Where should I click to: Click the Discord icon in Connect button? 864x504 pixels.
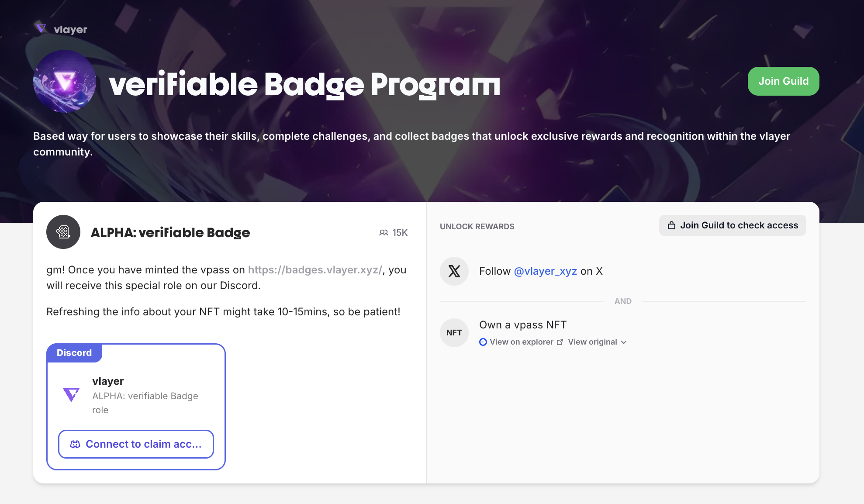(75, 444)
